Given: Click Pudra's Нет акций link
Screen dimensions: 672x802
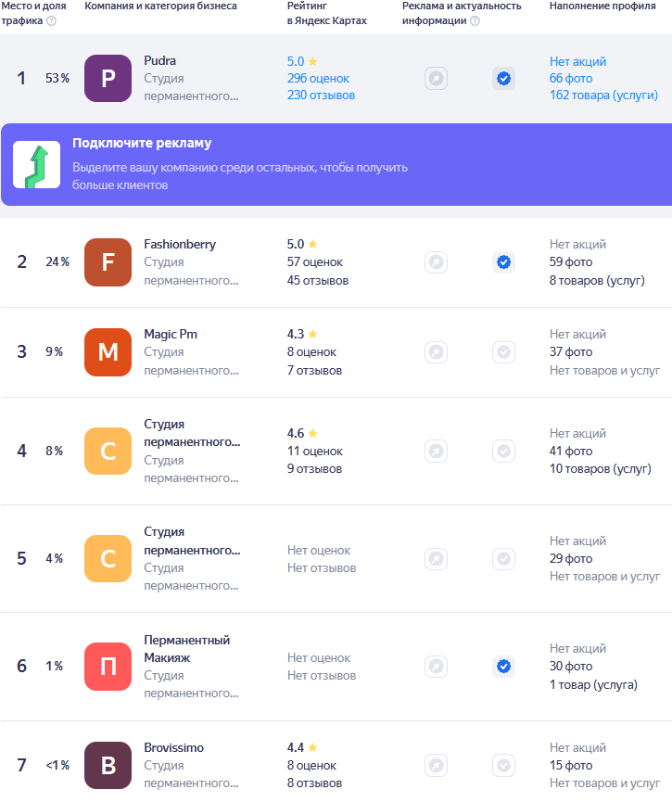Looking at the screenshot, I should (x=577, y=61).
